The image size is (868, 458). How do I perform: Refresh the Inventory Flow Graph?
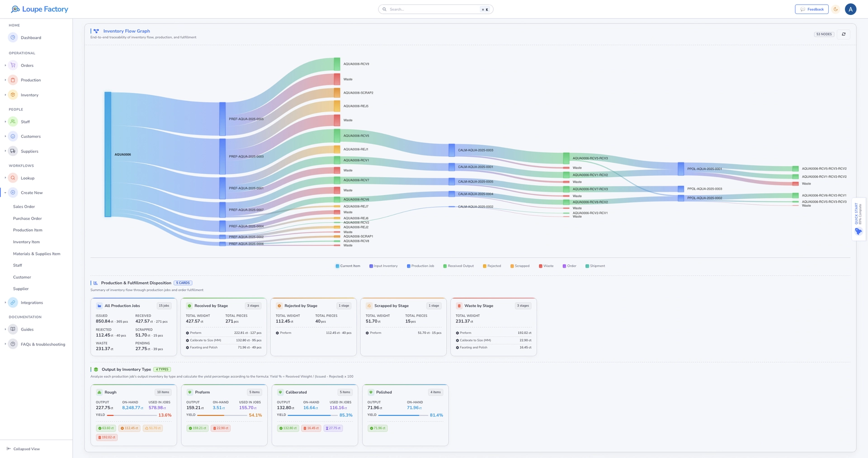844,34
